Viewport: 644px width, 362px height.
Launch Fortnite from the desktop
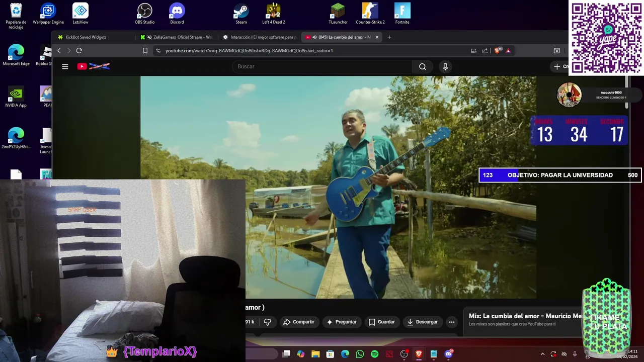(x=403, y=14)
